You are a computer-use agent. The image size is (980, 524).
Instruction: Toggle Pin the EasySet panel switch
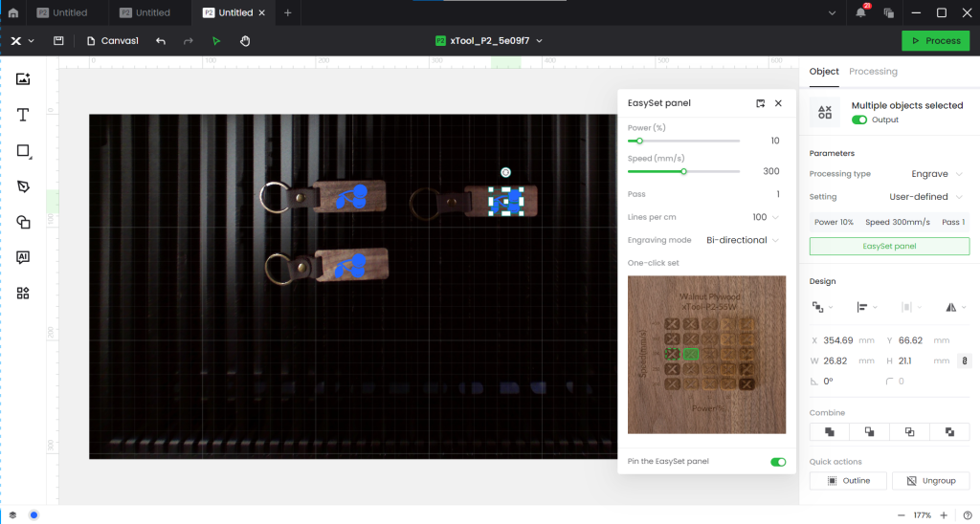coord(778,462)
